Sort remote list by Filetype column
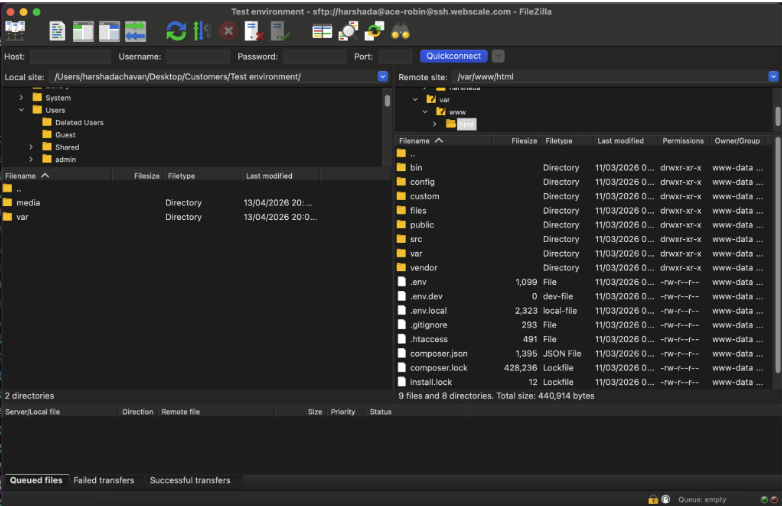The width and height of the screenshot is (782, 506). coord(568,141)
